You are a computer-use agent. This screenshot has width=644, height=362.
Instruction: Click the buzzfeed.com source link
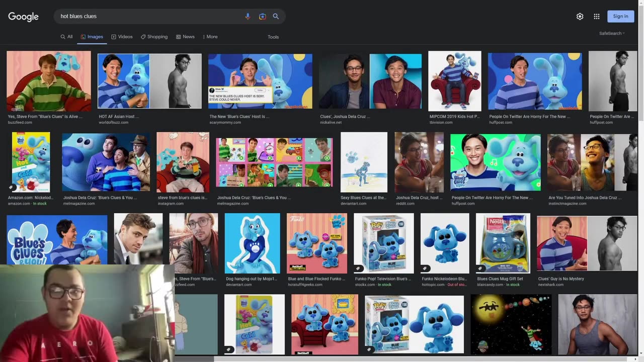click(20, 122)
